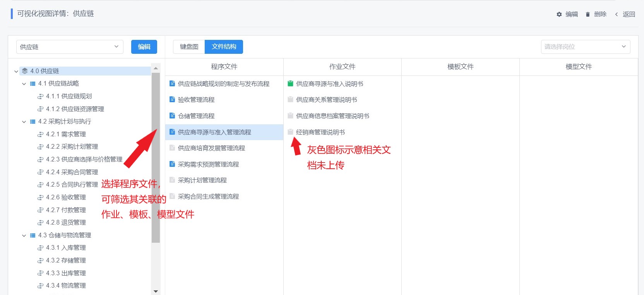Click the process icon of 4.3.1 入库管理
Image resolution: width=644 pixels, height=295 pixels.
pyautogui.click(x=40, y=248)
